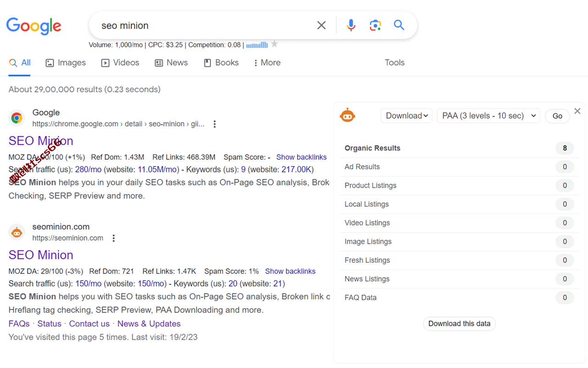Select Organic Results row

(x=459, y=148)
